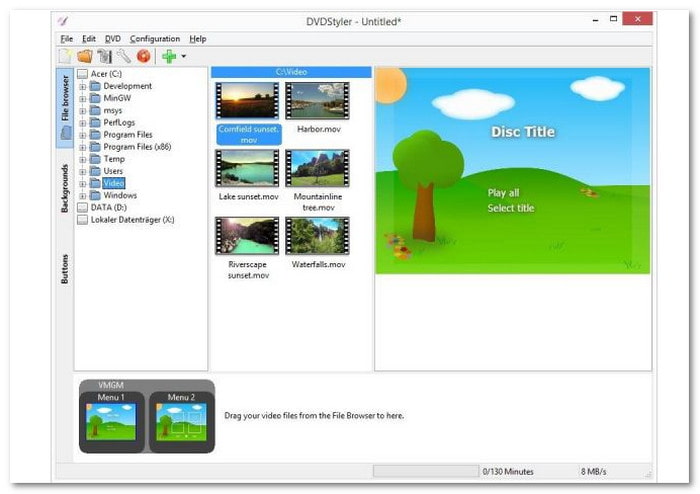Click the 0/130 Minutes status text

coord(508,471)
